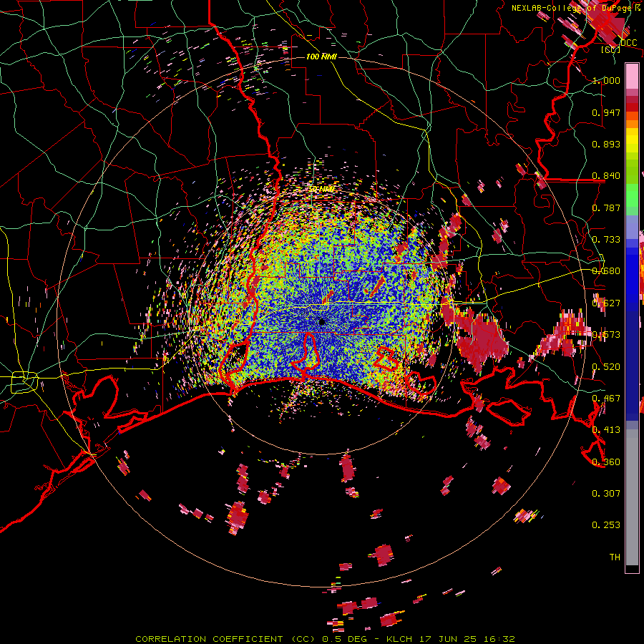The image size is (644, 644).
Task: Select the 0.413 legend value
Action: coord(606,430)
